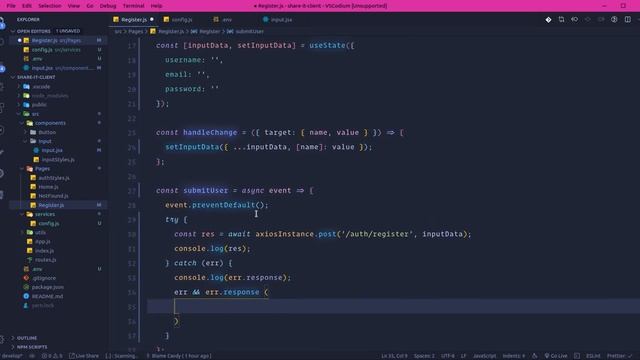Viewport: 640px width, 360px height.
Task: Click the ESLint status item
Action: point(593,356)
